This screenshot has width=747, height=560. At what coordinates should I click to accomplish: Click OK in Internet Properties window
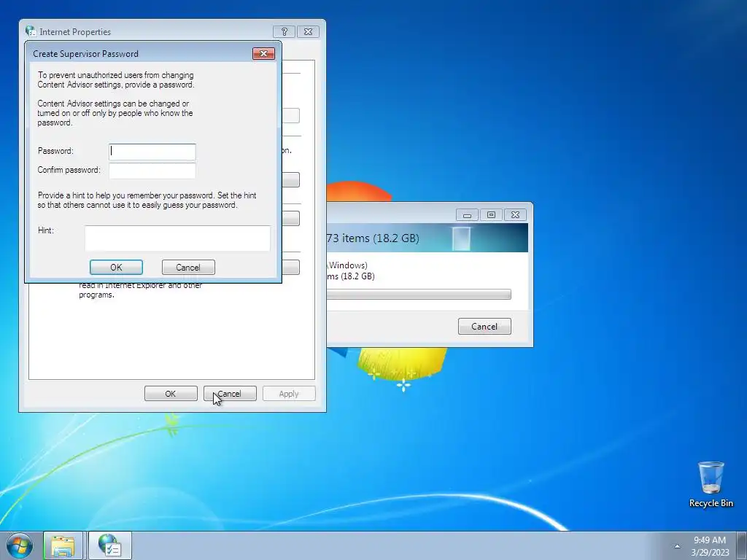(x=171, y=394)
